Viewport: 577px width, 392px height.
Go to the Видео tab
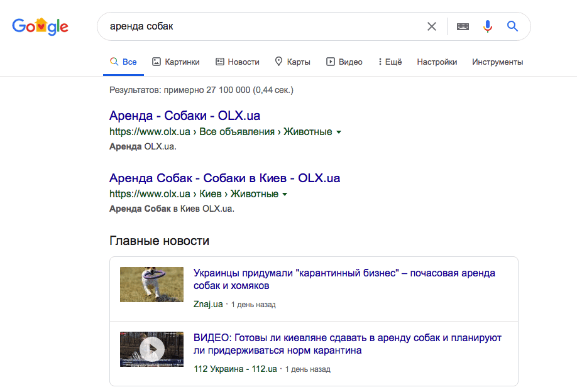(x=344, y=62)
